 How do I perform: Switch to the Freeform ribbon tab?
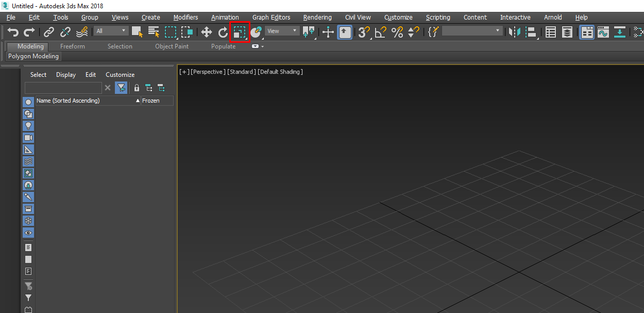[73, 46]
